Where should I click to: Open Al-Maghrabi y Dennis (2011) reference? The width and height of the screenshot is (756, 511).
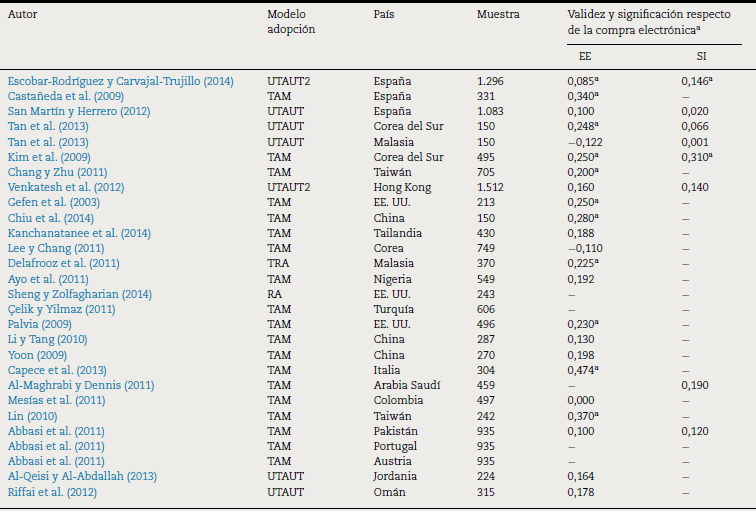tap(82, 383)
